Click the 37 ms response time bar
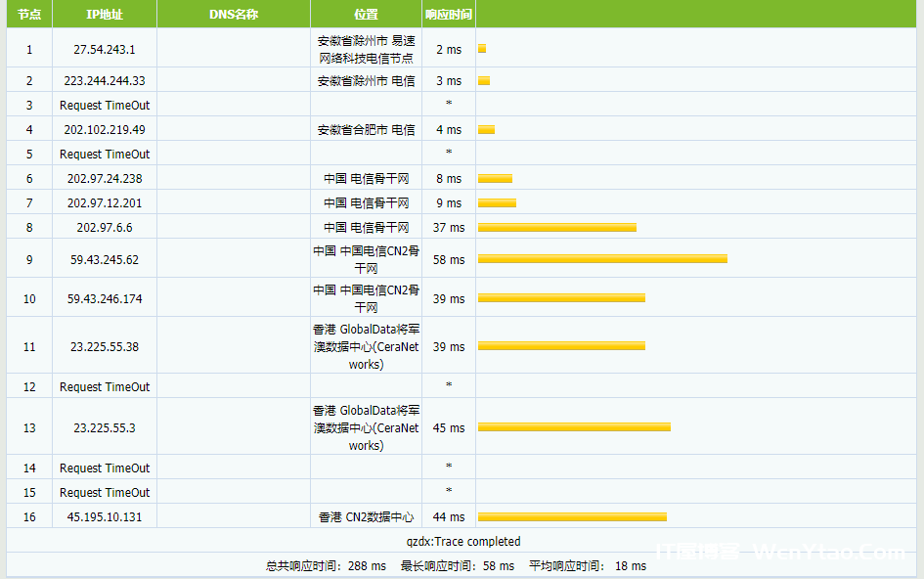This screenshot has width=924, height=579. pyautogui.click(x=556, y=228)
